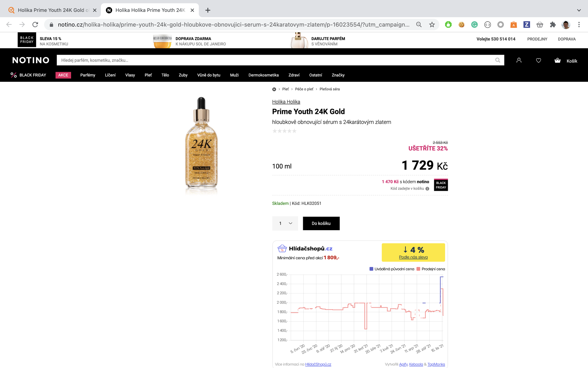Open the Holika Holika brand link
The width and height of the screenshot is (588, 368).
coord(286,102)
